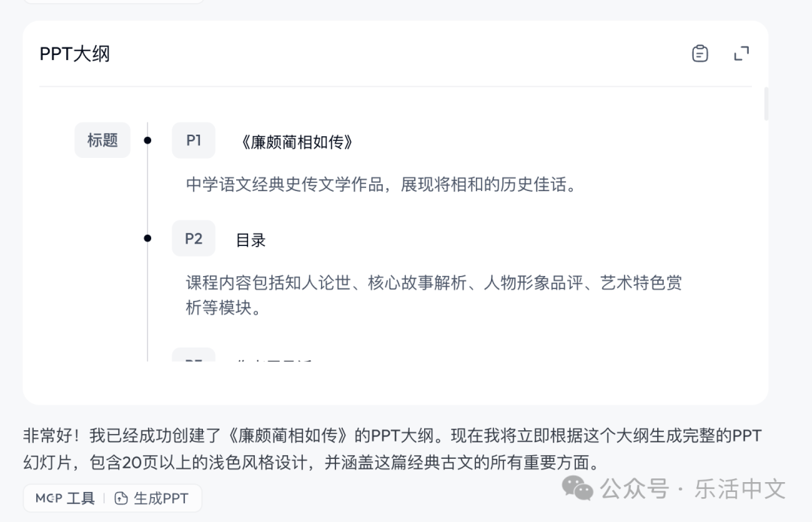Viewport: 812px width, 522px height.
Task: Click the outline panel vertical scrollbar
Action: point(766,104)
